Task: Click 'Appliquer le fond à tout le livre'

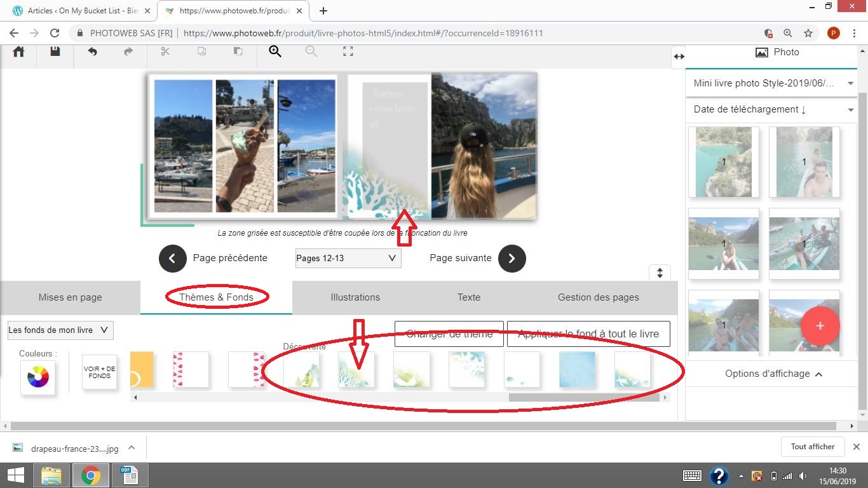Action: point(588,334)
